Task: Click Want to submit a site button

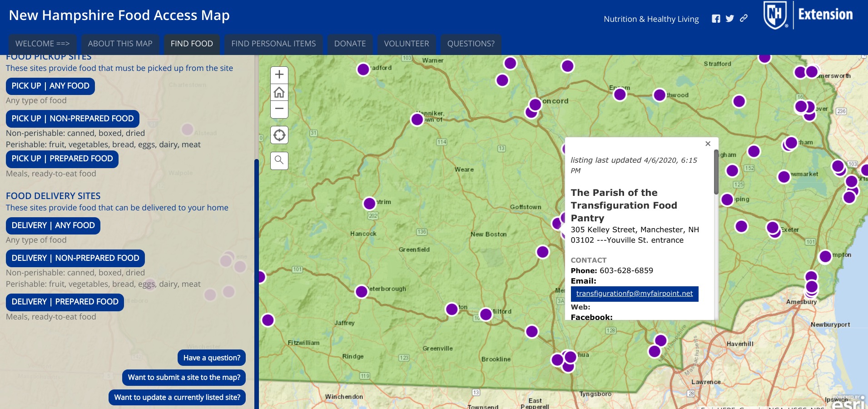Action: [184, 377]
